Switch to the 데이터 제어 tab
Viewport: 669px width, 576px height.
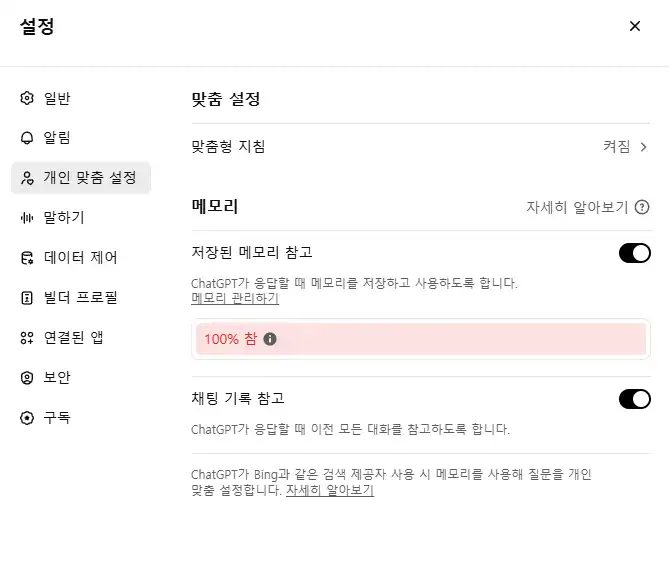click(x=80, y=258)
